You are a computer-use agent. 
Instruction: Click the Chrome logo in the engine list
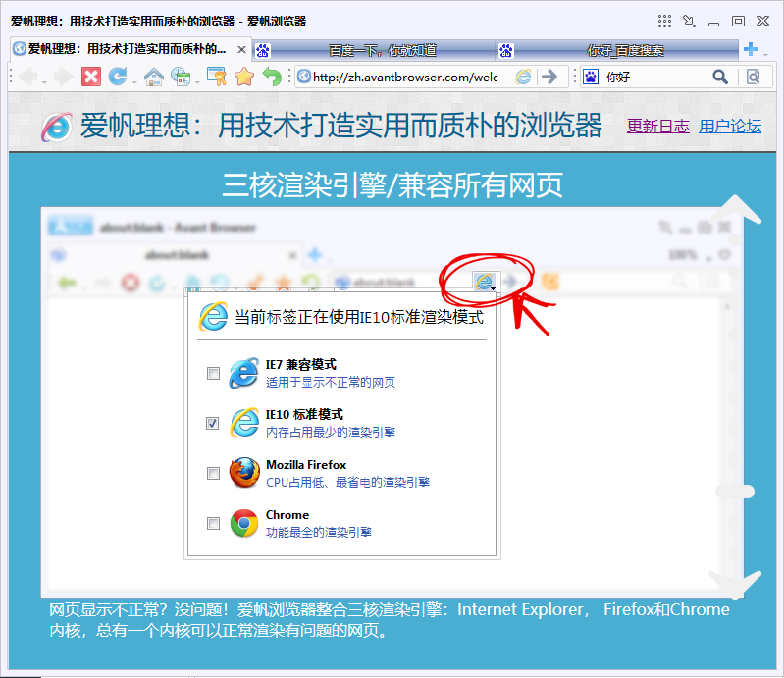(x=244, y=523)
